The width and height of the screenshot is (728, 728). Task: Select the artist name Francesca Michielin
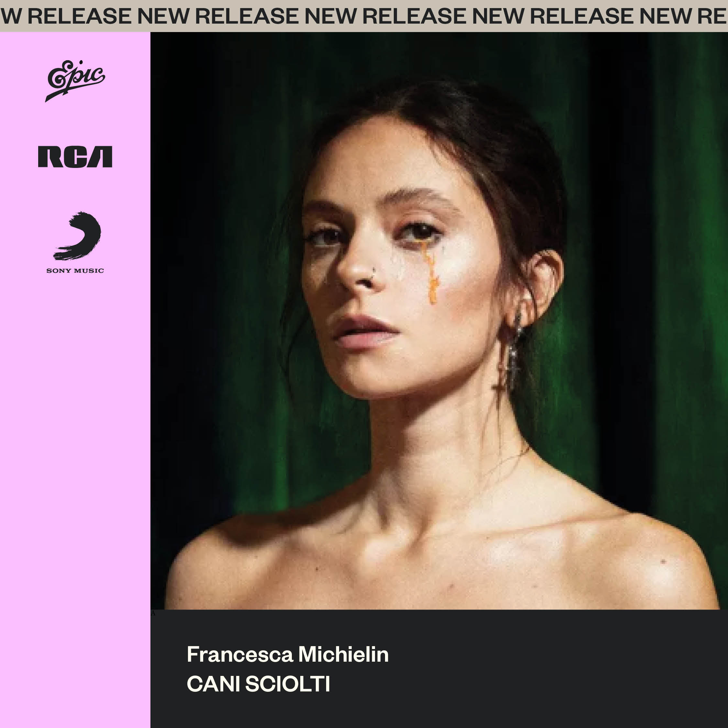tap(288, 655)
